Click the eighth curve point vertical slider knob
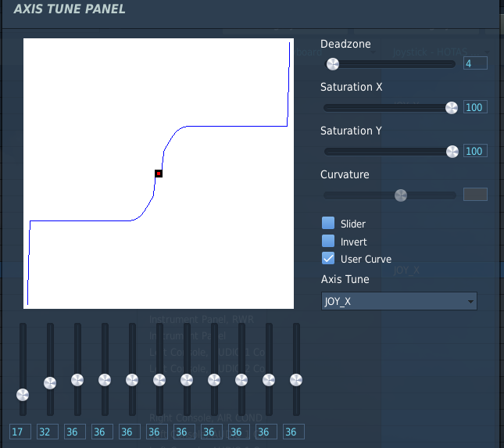 coord(214,380)
